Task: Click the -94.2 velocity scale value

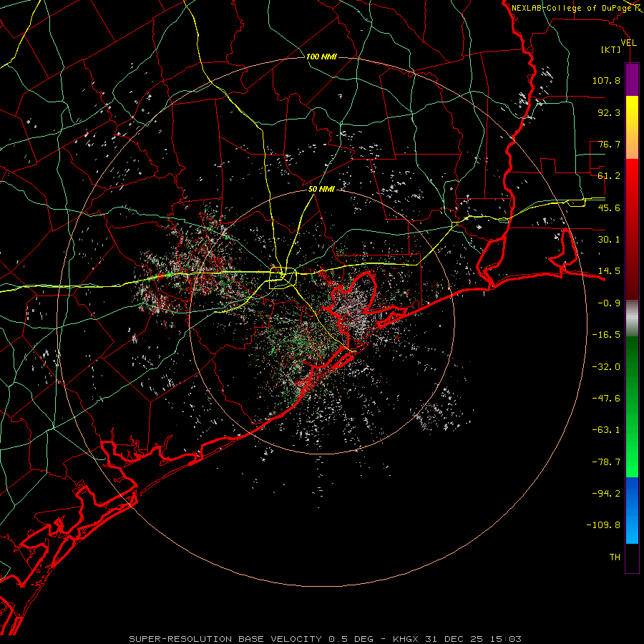Action: tap(606, 494)
